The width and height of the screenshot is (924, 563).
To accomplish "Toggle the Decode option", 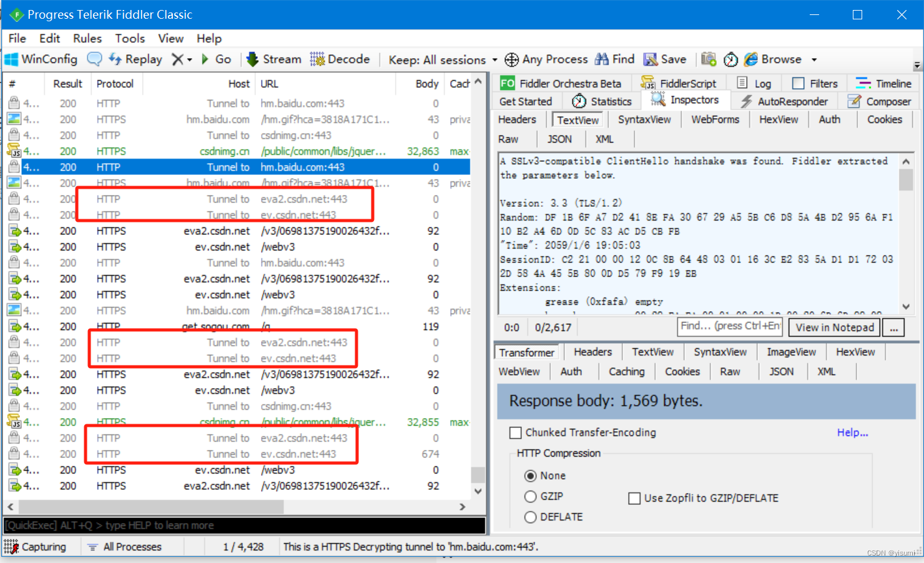I will [340, 59].
